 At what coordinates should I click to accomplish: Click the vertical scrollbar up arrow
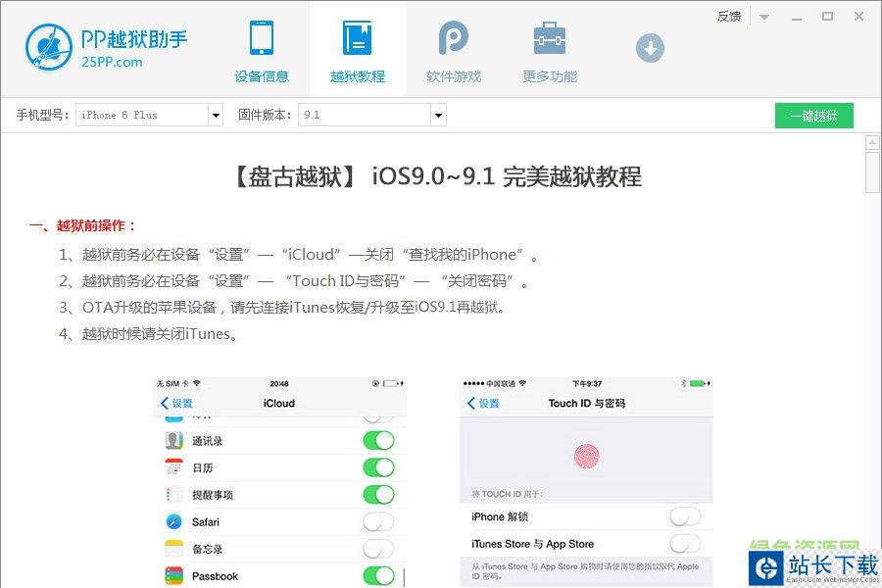point(872,143)
